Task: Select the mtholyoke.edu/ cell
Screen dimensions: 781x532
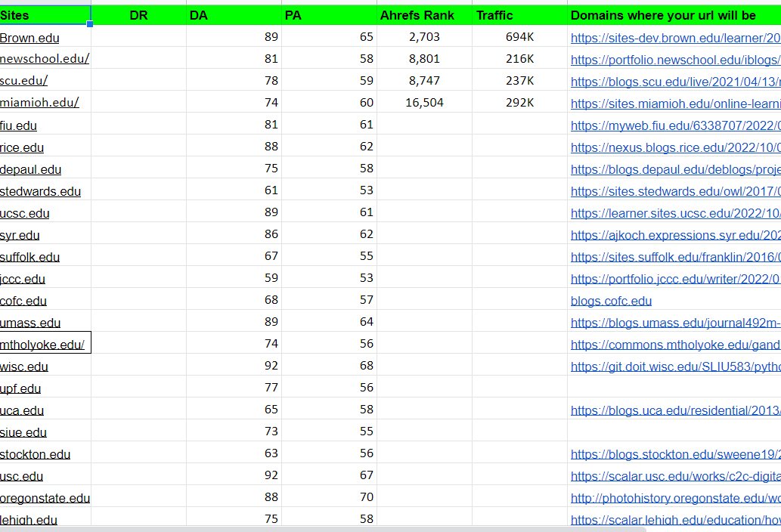Action: point(45,342)
